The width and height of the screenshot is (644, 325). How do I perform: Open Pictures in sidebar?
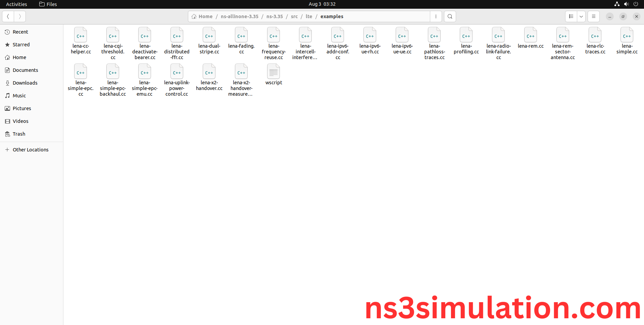pyautogui.click(x=32, y=108)
